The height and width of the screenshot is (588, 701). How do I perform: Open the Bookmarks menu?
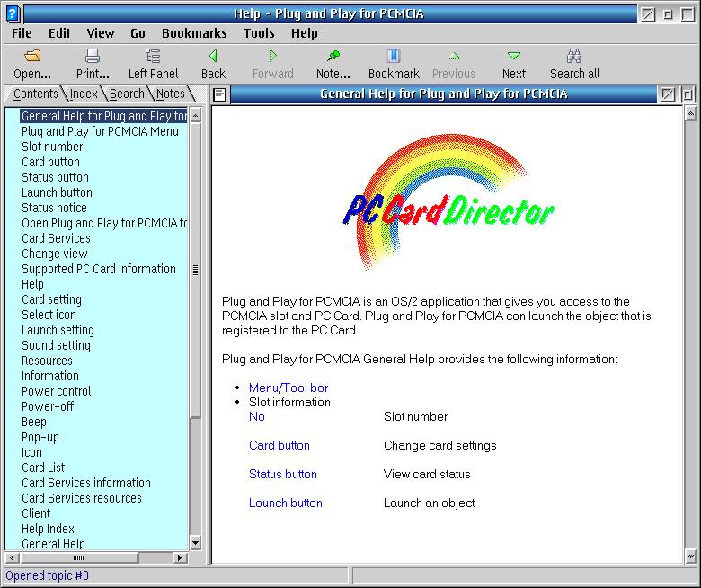[194, 33]
